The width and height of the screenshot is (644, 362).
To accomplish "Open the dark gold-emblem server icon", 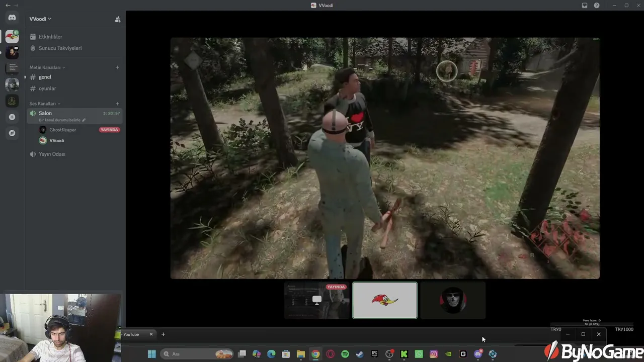I will (12, 101).
